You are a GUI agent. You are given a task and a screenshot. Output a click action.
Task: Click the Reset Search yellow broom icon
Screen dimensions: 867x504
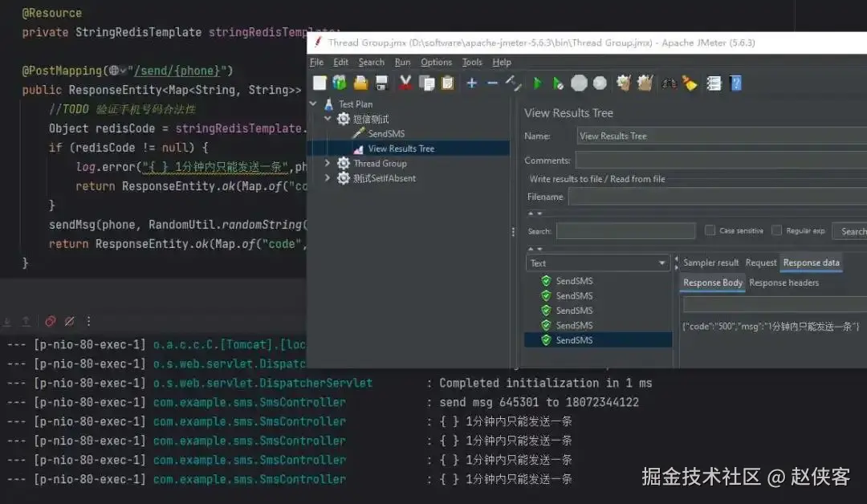pyautogui.click(x=690, y=83)
